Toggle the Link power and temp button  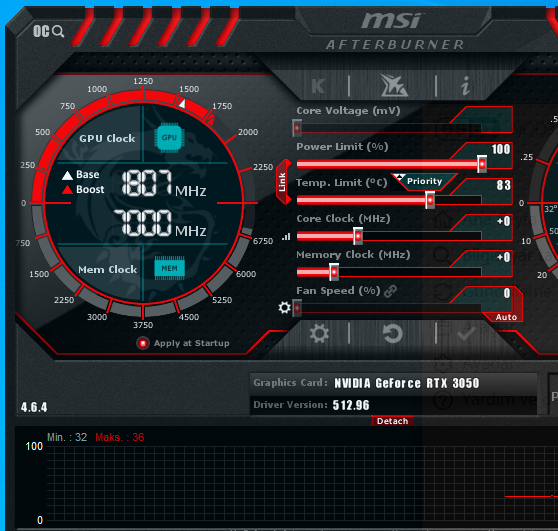click(x=283, y=182)
